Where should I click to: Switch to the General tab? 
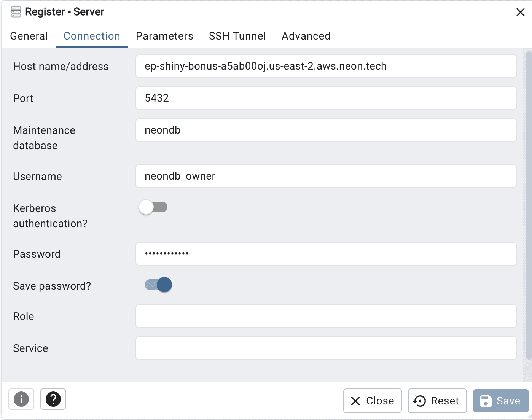coord(29,36)
